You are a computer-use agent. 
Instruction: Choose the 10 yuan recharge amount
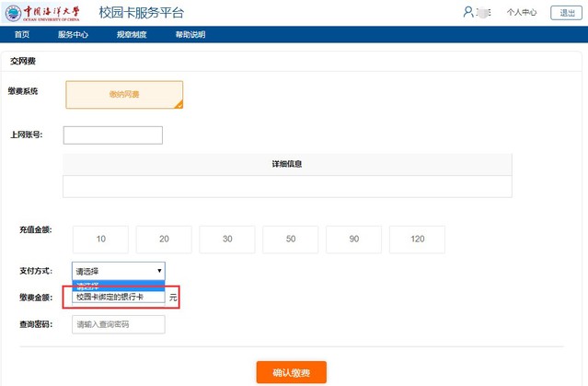tap(100, 240)
